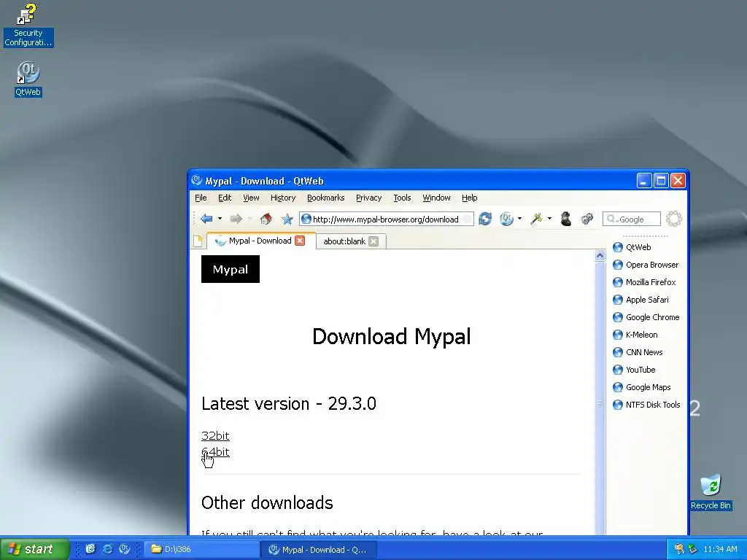Go back with the blue arrow
747x560 pixels.
(x=206, y=219)
